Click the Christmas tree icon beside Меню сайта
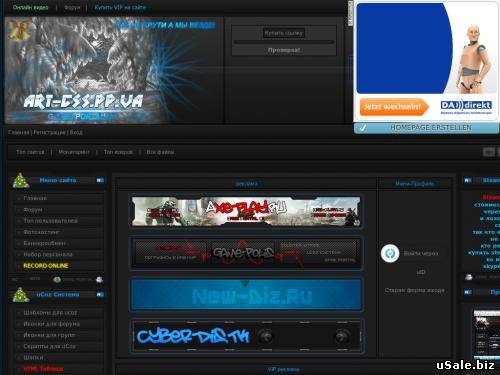The width and height of the screenshot is (500, 375). pyautogui.click(x=21, y=180)
